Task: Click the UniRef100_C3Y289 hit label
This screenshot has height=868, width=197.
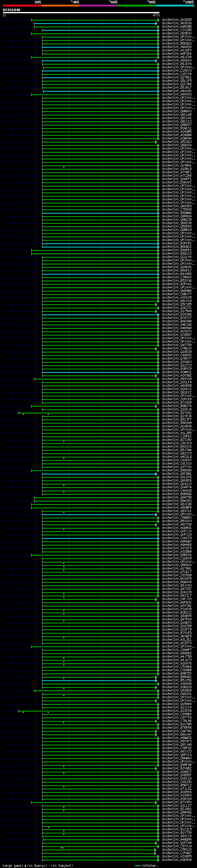Action: click(x=177, y=30)
